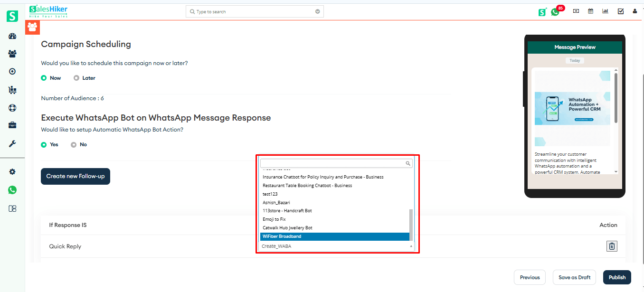Open settings gear icon in sidebar

(12, 172)
